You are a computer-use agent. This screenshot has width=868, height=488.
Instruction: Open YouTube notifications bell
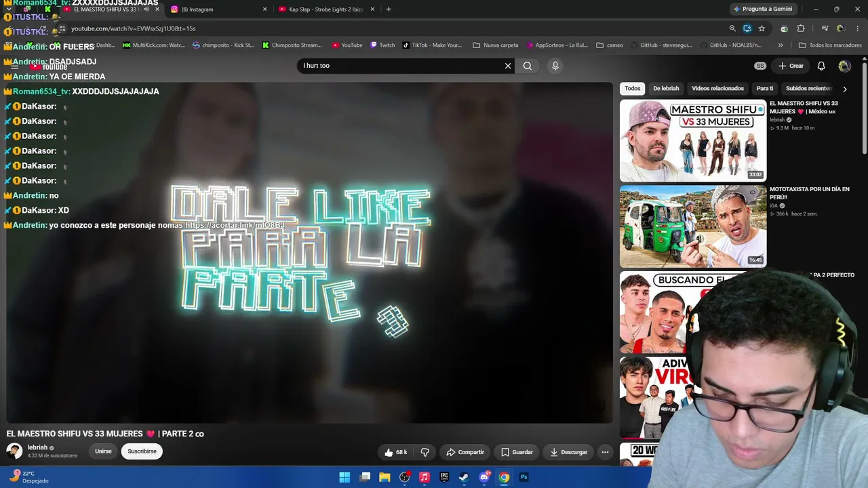(x=821, y=66)
